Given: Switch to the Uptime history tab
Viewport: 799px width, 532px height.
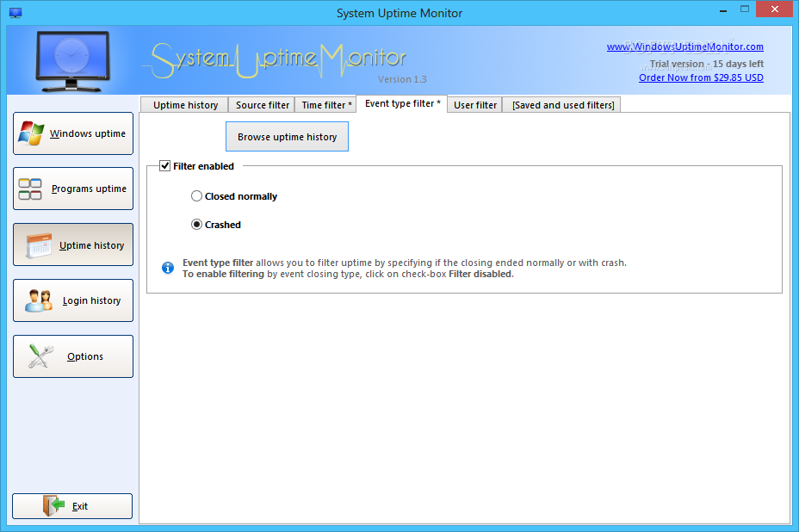Looking at the screenshot, I should pyautogui.click(x=185, y=105).
